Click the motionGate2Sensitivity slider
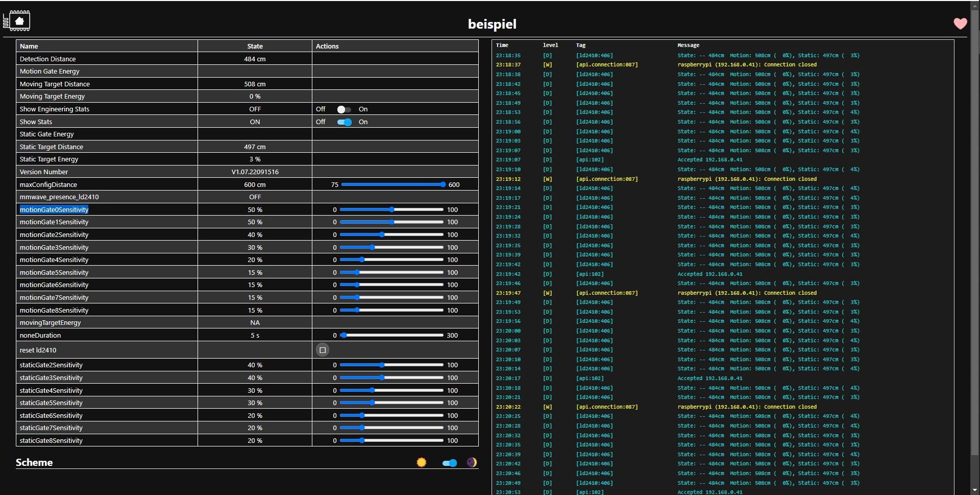Image resolution: width=980 pixels, height=495 pixels. (391, 235)
